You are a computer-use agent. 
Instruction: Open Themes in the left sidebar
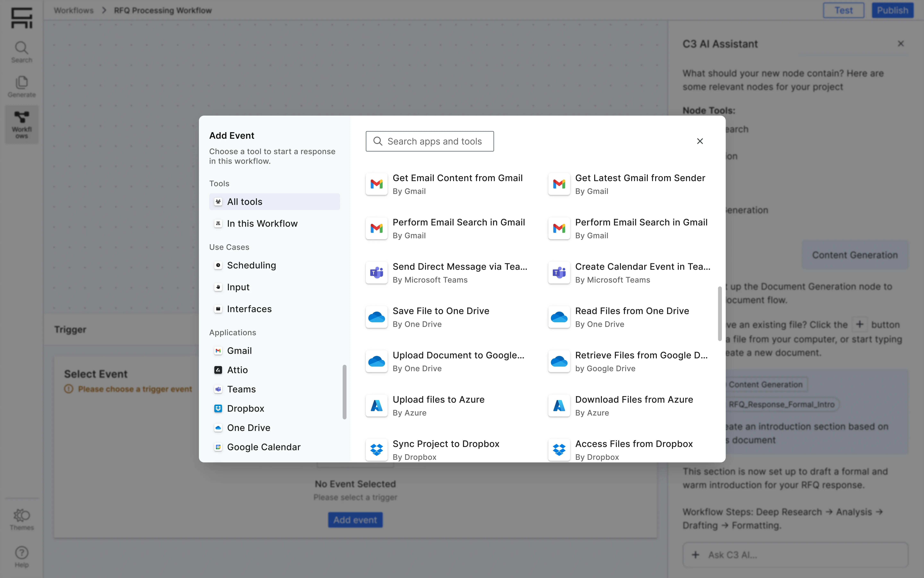pos(22,520)
